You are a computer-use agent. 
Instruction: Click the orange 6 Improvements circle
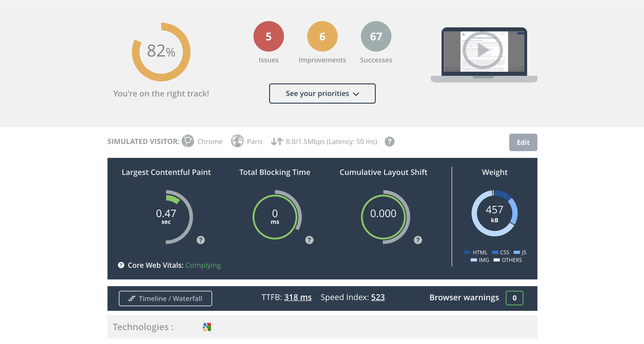point(322,37)
